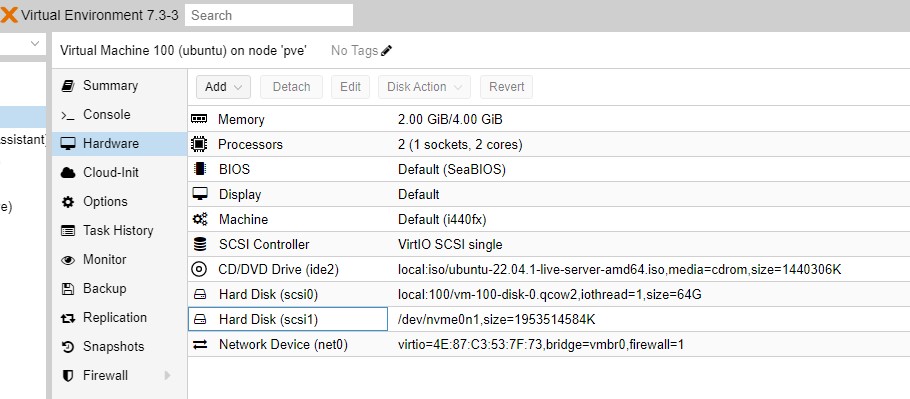Click the vm-100-disk-0.qcow2 value
The image size is (910, 399).
550,295
